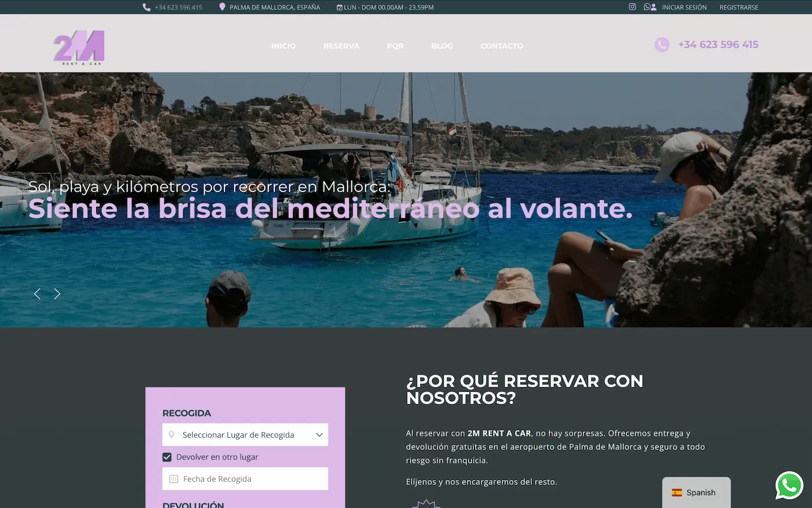This screenshot has width=812, height=508.
Task: Click the LUN - DOM 00.00AM - 23.59PM text
Action: click(x=389, y=8)
